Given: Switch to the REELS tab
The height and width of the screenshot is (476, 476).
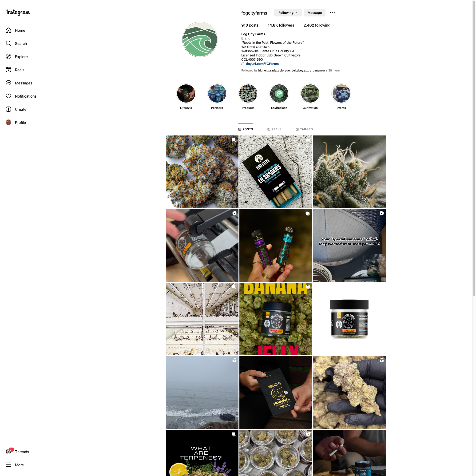Looking at the screenshot, I should pos(274,129).
